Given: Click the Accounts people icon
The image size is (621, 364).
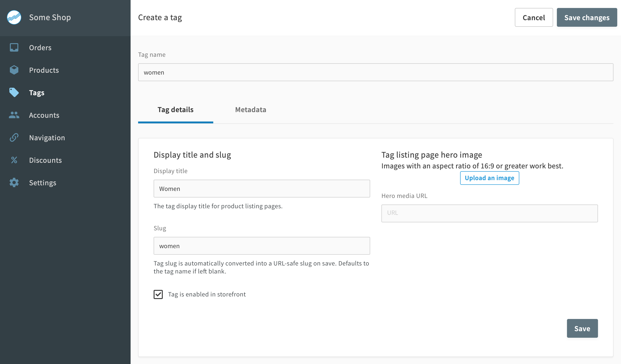Looking at the screenshot, I should [x=14, y=115].
